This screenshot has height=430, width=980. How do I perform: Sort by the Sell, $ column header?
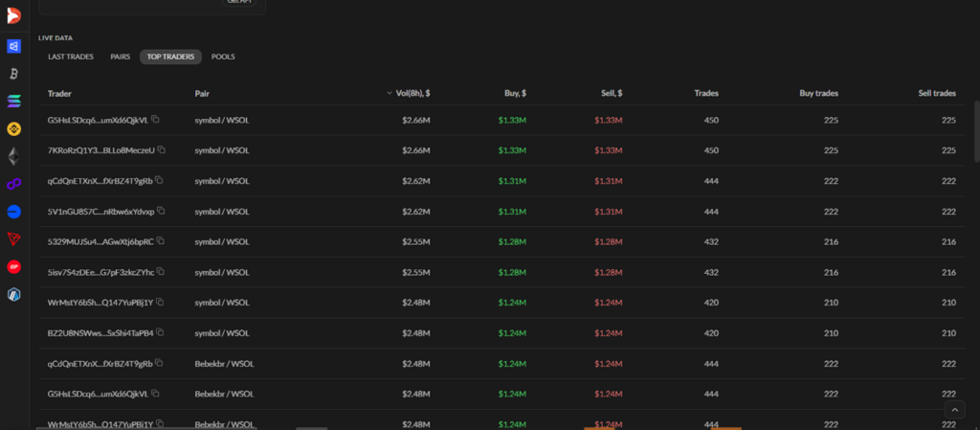point(612,93)
